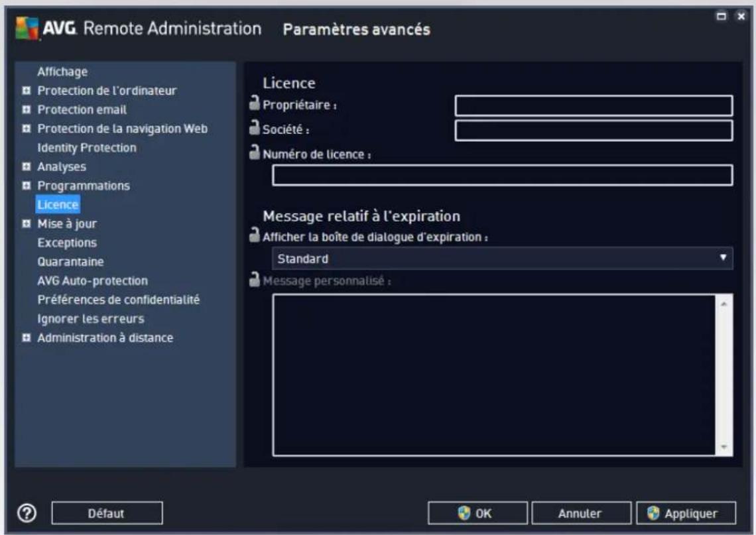Click the message box scrollbar up arrow

pos(724,304)
